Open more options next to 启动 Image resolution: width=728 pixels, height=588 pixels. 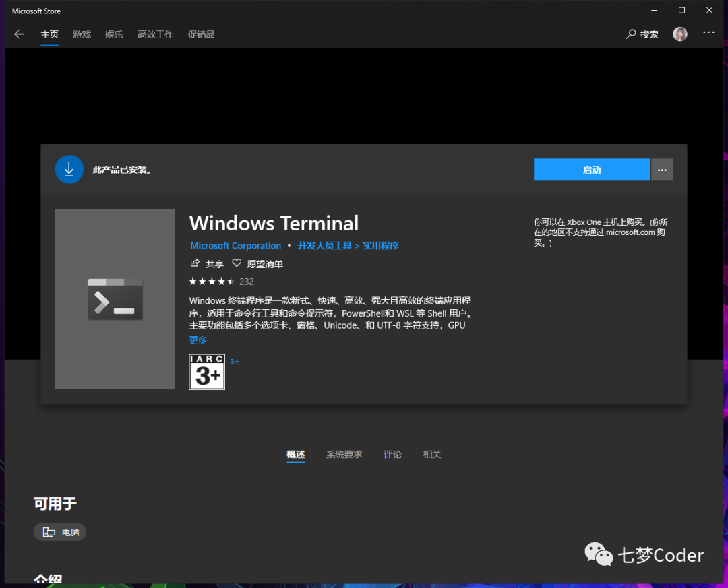pyautogui.click(x=662, y=169)
